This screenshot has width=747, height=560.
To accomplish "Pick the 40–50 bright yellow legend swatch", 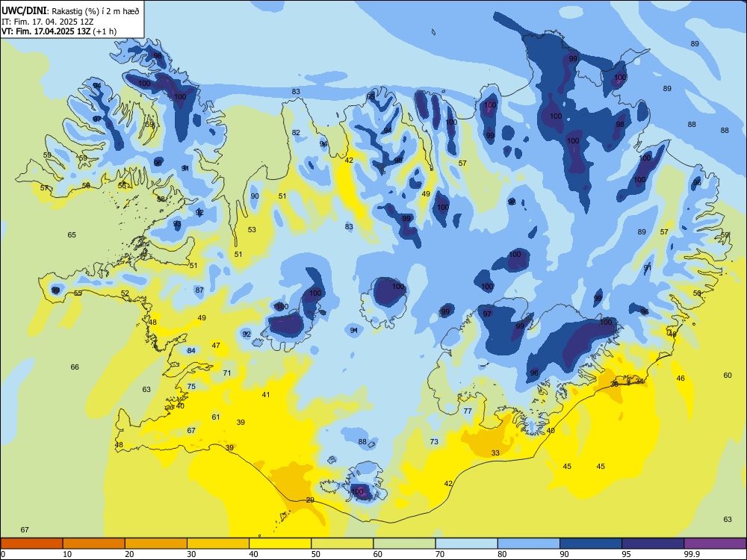I will (x=280, y=544).
